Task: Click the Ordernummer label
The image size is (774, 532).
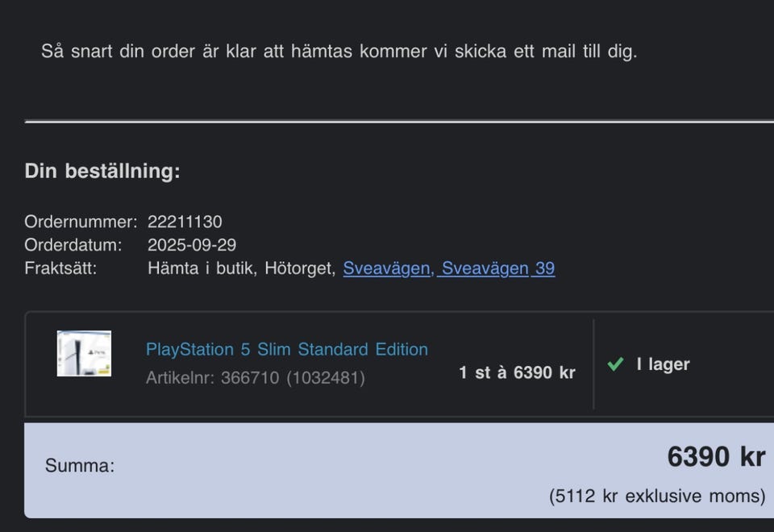Action: click(81, 222)
